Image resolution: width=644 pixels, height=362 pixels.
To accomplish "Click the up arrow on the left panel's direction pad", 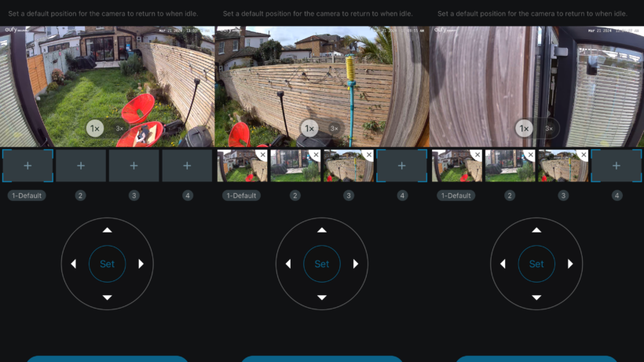I will [107, 230].
